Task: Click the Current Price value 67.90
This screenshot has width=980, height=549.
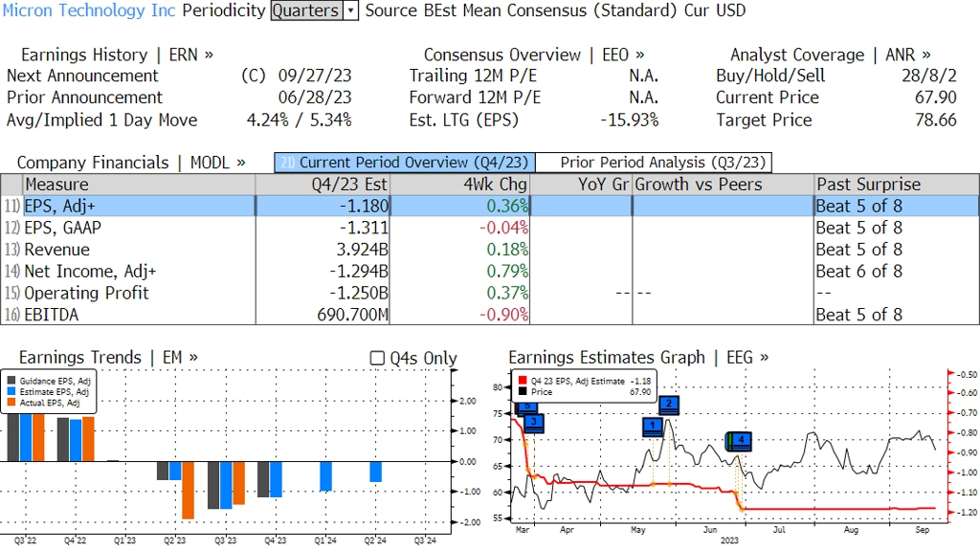Action: coord(936,98)
